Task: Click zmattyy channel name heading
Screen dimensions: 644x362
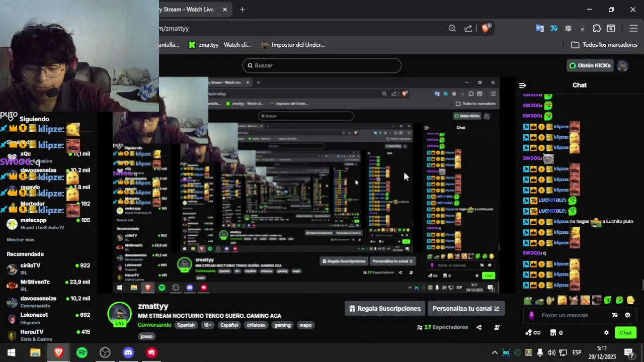Action: [x=153, y=306]
